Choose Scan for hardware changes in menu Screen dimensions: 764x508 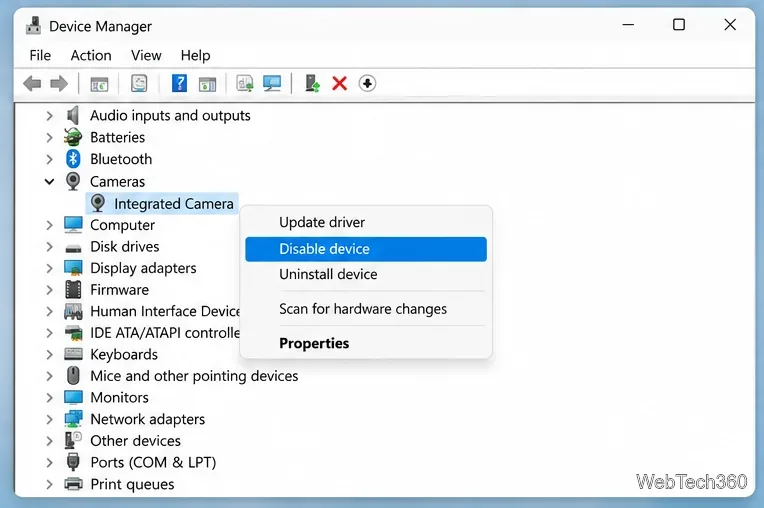tap(366, 309)
